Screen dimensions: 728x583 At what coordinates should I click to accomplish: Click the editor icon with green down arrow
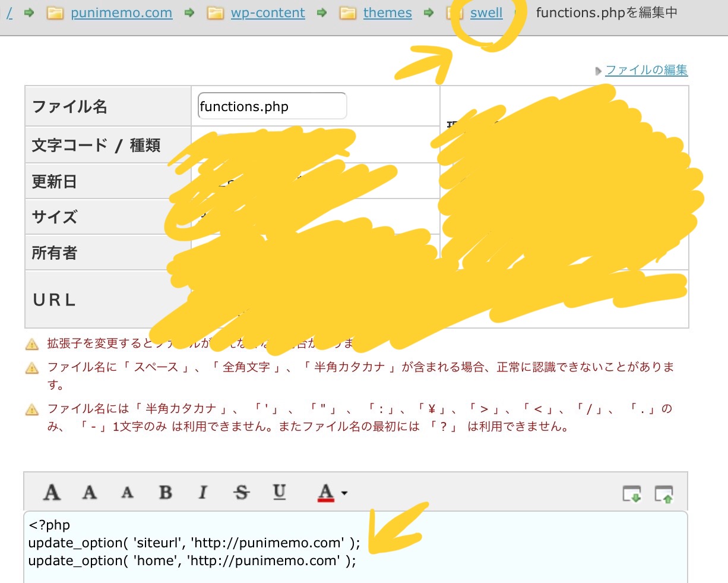(632, 493)
